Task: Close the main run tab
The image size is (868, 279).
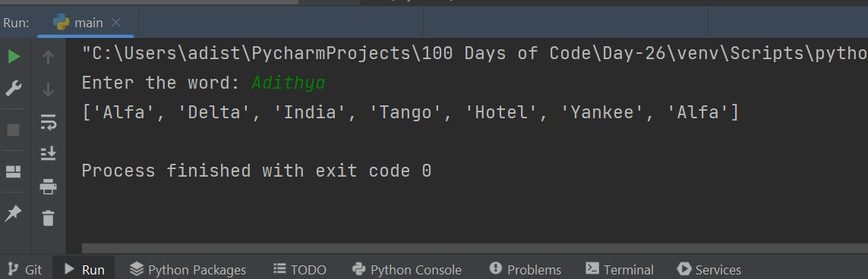Action: coord(115,23)
